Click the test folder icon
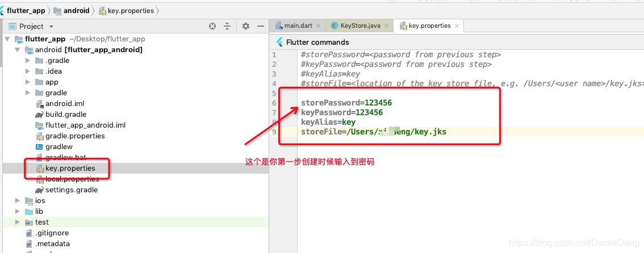Image resolution: width=644 pixels, height=253 pixels. (29, 222)
